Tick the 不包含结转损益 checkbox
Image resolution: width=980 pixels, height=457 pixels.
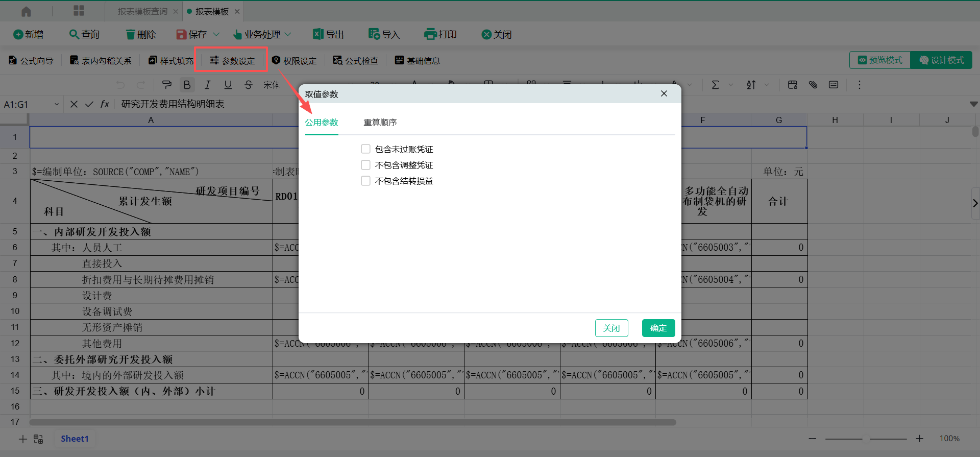[x=365, y=181]
